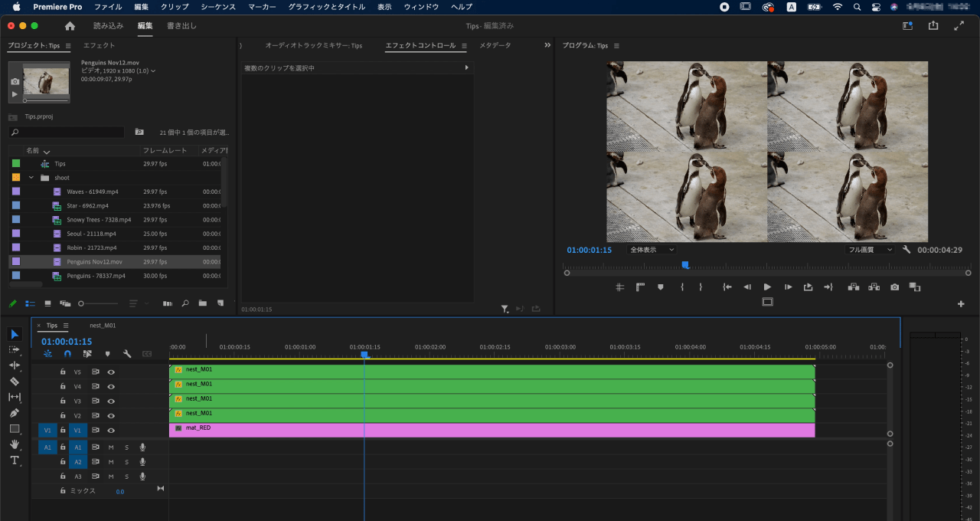
Task: Click the Home icon in workspace bar
Action: click(70, 25)
